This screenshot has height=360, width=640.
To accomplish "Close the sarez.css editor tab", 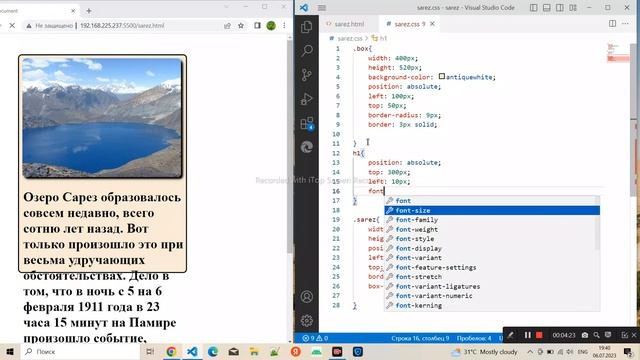I will [432, 24].
